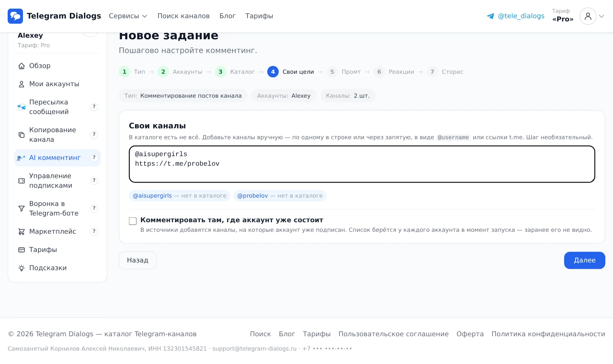Go to step 3 Каталог

point(235,72)
